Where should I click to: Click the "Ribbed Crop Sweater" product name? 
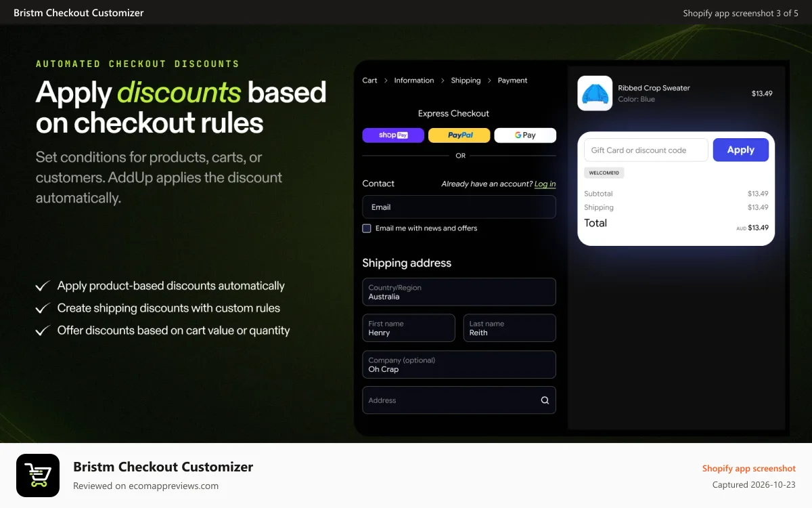(654, 88)
